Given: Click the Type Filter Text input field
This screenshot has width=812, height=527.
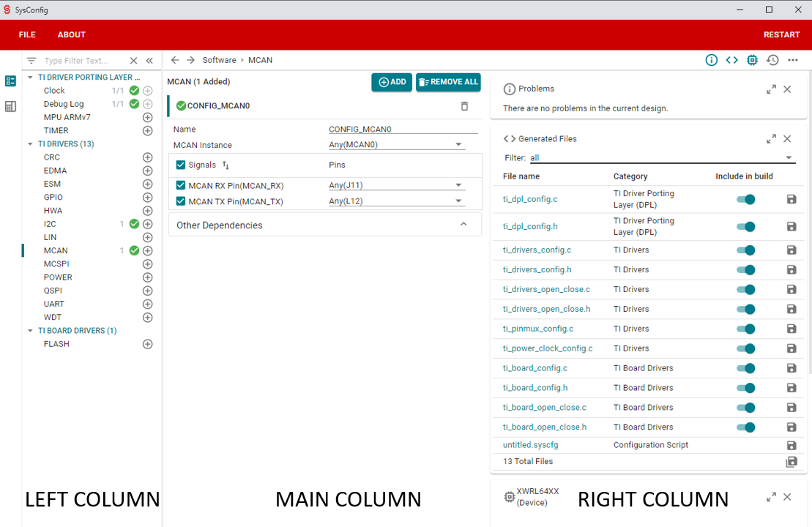Looking at the screenshot, I should pos(82,61).
